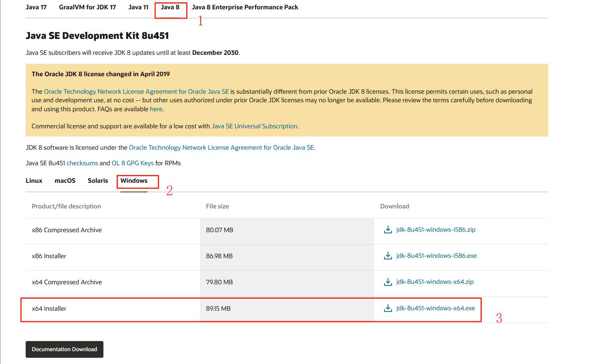The height and width of the screenshot is (364, 598).
Task: Switch to the Linux platform tab
Action: (34, 181)
